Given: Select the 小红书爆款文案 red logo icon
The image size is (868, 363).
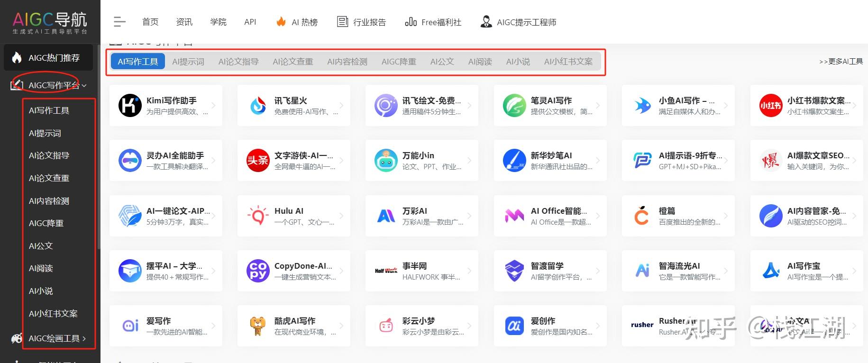Looking at the screenshot, I should tap(770, 105).
